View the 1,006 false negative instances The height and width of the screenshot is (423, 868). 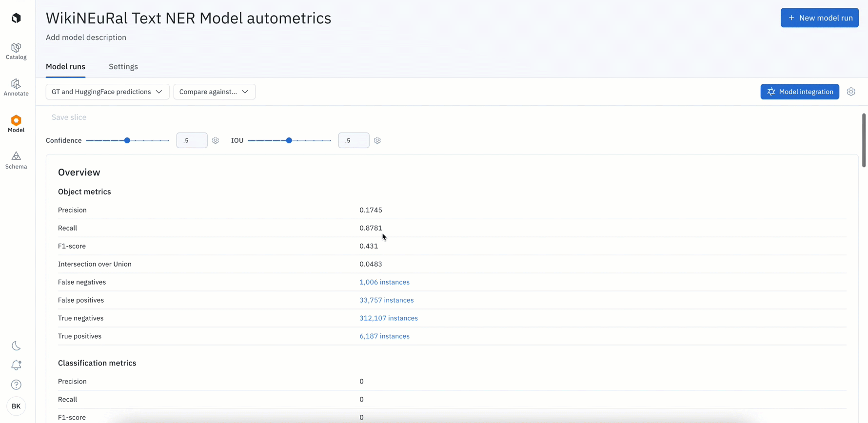coord(384,282)
